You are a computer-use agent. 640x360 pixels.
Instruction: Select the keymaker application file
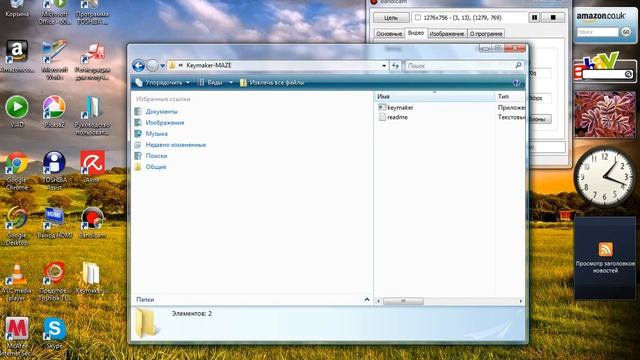[x=396, y=107]
